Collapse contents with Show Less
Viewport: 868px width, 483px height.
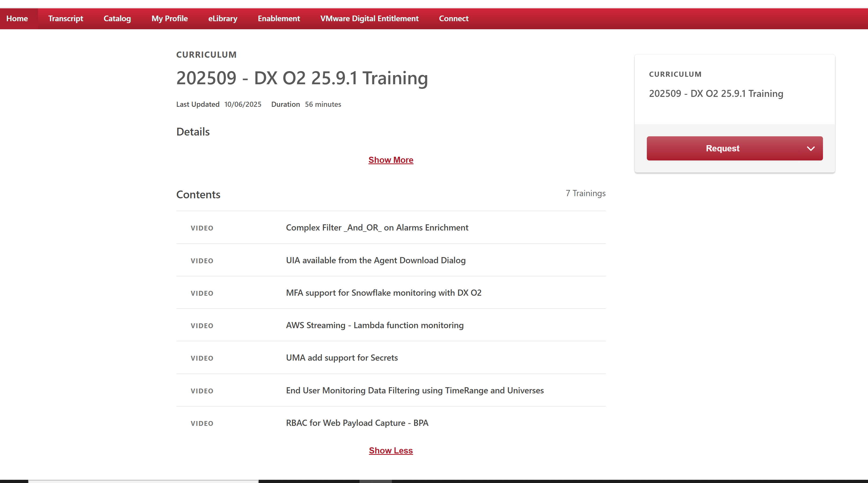click(x=391, y=450)
